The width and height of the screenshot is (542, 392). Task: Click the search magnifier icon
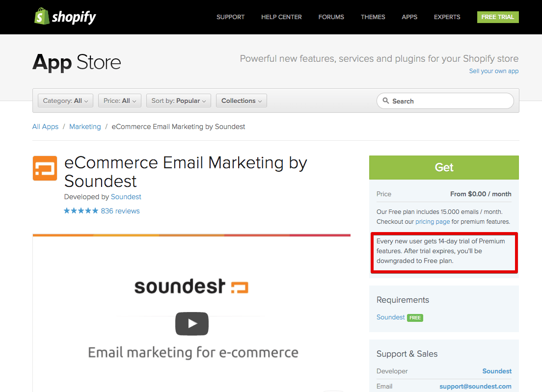386,101
